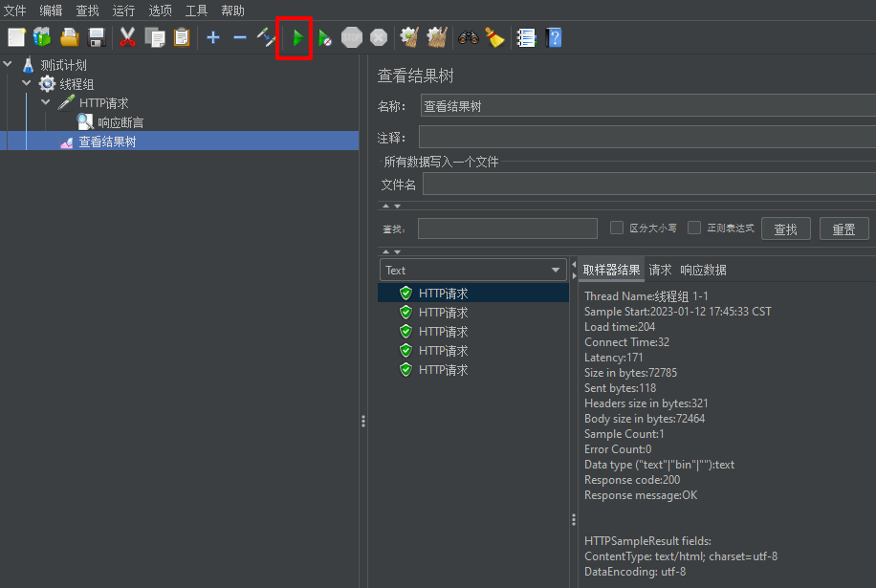This screenshot has height=588, width=876.
Task: Copy selected element toolbar icon
Action: pyautogui.click(x=155, y=37)
